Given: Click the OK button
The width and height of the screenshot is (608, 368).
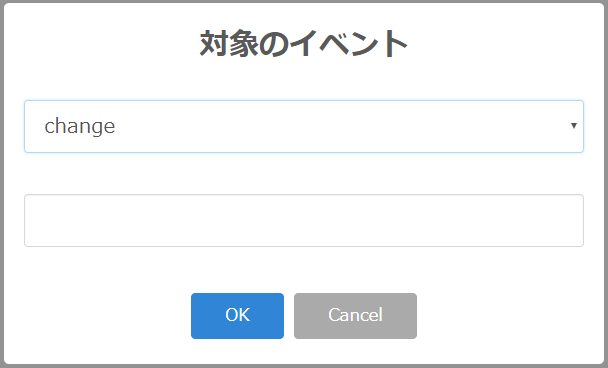Looking at the screenshot, I should click(237, 316).
